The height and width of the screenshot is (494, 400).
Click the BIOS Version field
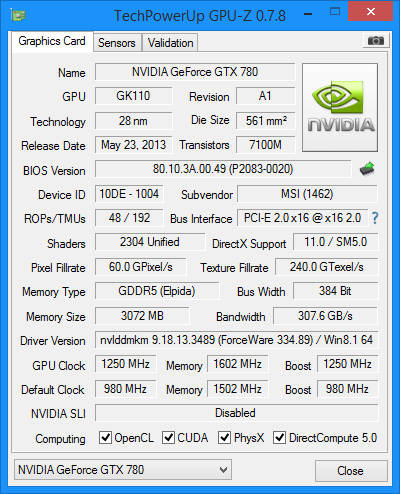pyautogui.click(x=223, y=169)
